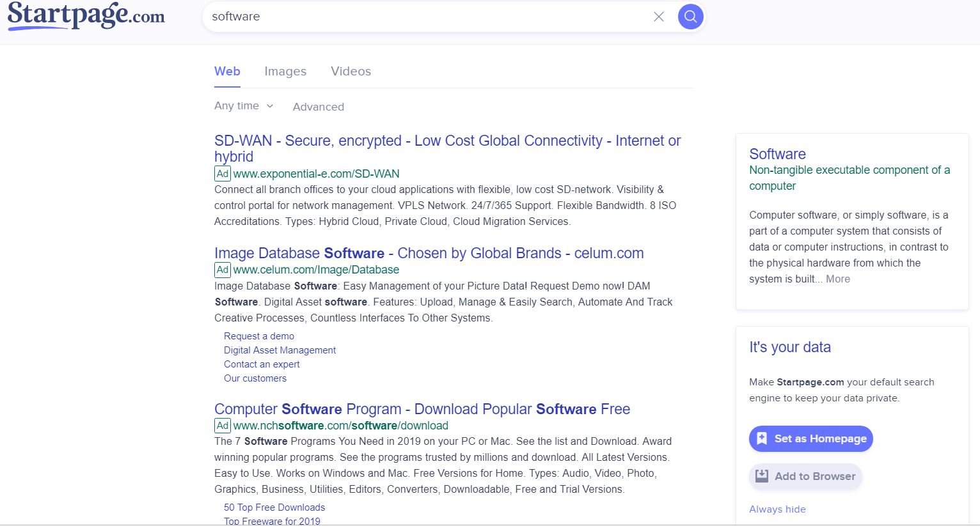Switch to the Videos tab
Screen dimensions: 980x526
pyautogui.click(x=351, y=72)
